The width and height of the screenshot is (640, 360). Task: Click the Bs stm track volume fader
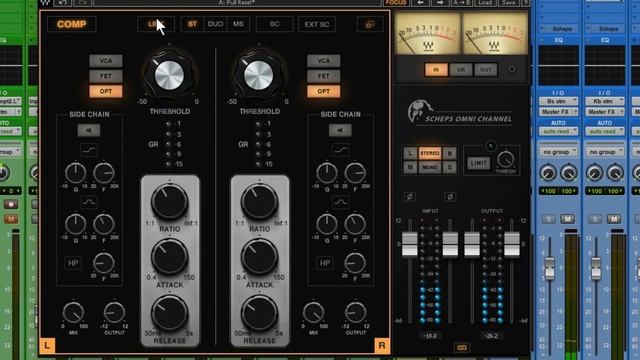click(x=550, y=268)
